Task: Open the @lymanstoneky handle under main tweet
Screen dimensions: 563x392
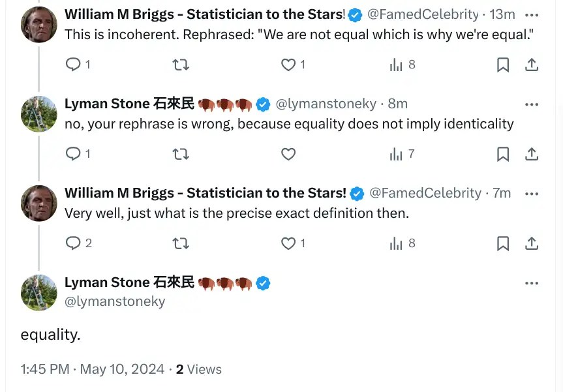Action: pos(115,301)
